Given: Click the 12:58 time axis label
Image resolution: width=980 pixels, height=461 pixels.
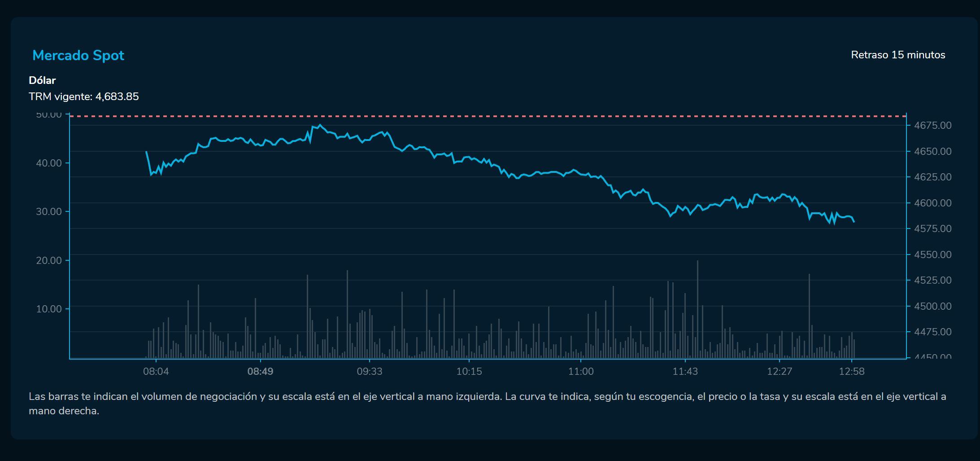Looking at the screenshot, I should (x=852, y=372).
